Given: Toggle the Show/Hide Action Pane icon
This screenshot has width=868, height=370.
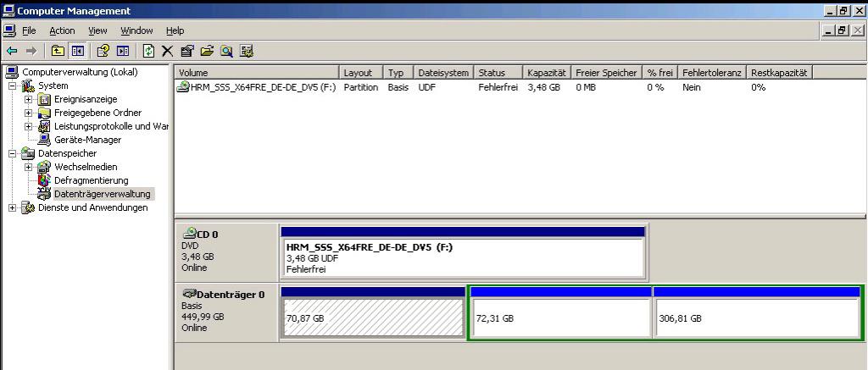Looking at the screenshot, I should 123,52.
